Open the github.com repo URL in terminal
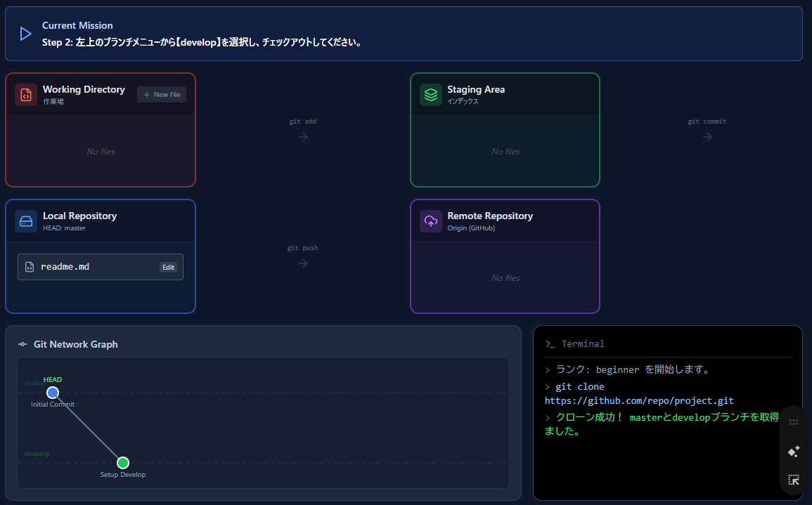This screenshot has width=812, height=505. click(639, 401)
